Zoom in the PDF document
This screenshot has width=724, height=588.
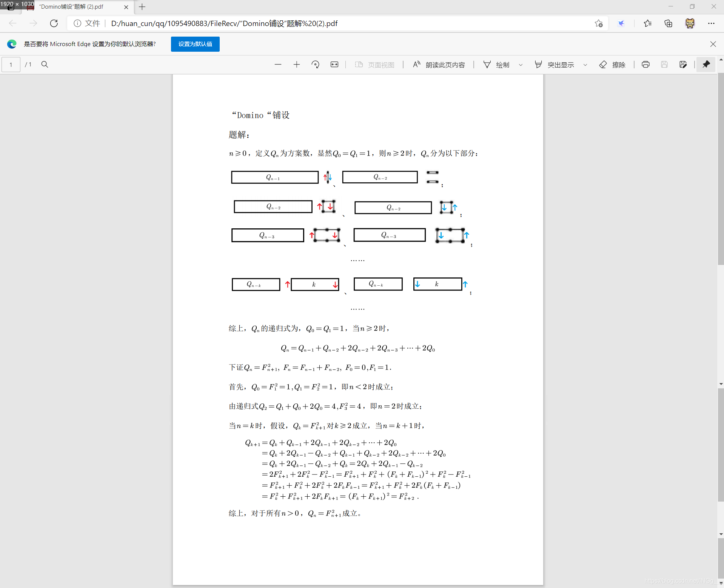tap(297, 65)
